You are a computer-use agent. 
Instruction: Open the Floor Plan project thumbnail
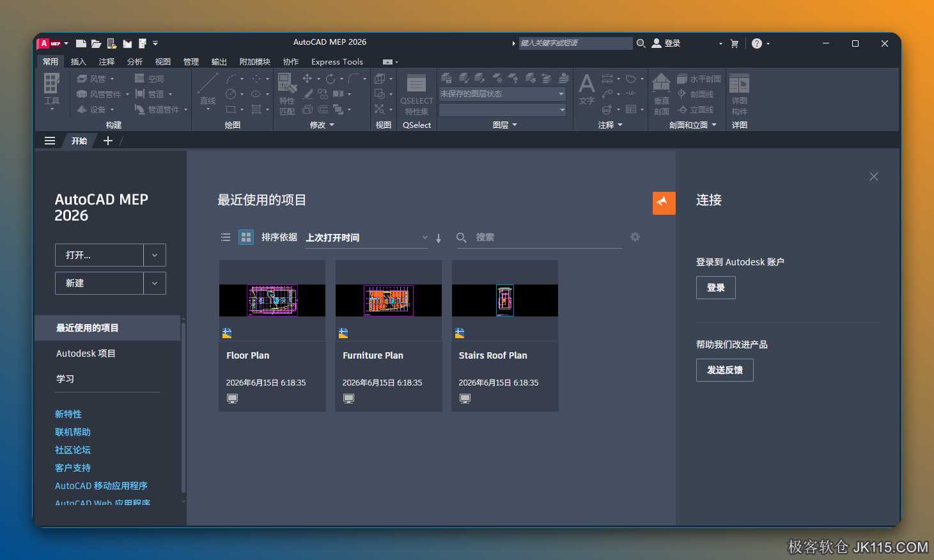[272, 300]
